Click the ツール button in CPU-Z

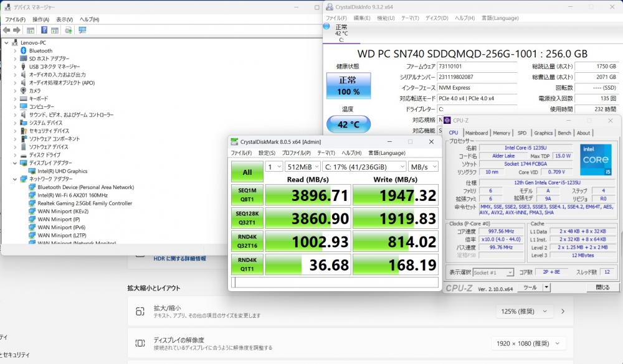[530, 287]
